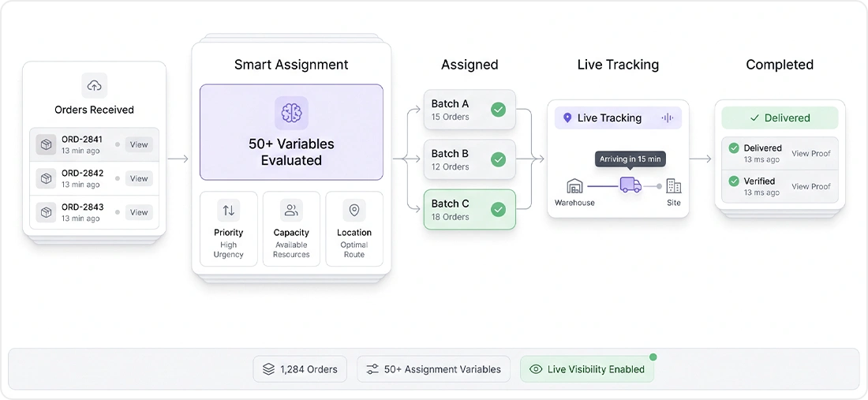Viewport: 868px width, 400px height.
Task: Open View Proof for Verified
Action: [811, 186]
